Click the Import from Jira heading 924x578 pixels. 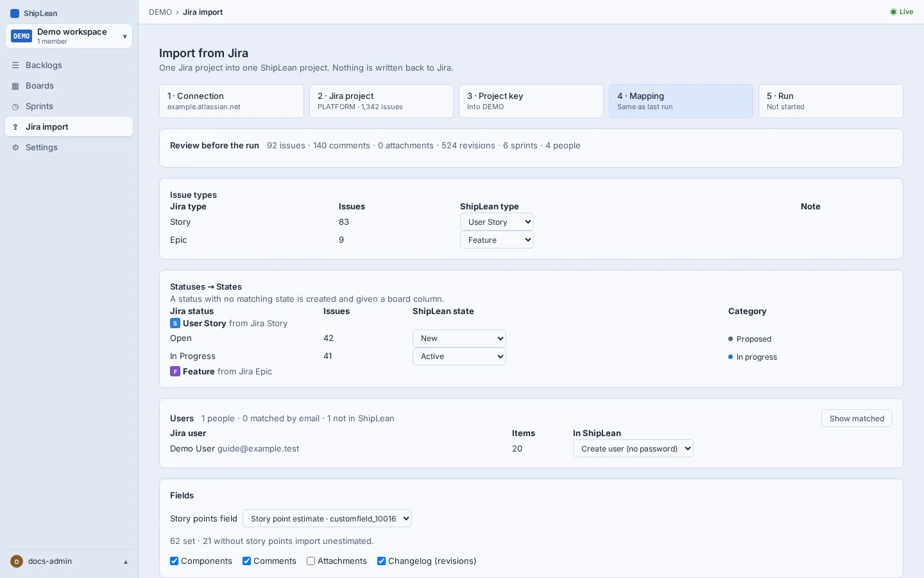[x=203, y=53]
